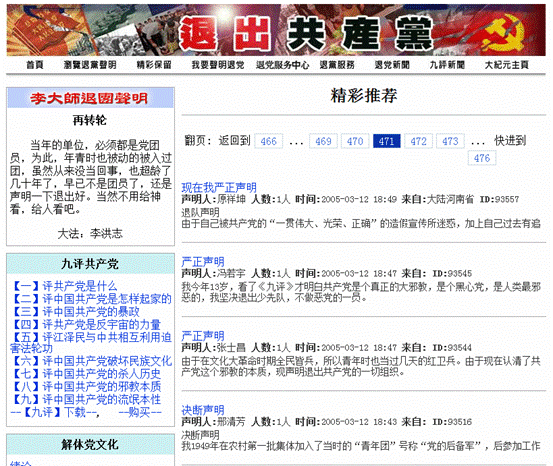Open the 首頁 home menu item
The image size is (553, 466).
coord(35,65)
